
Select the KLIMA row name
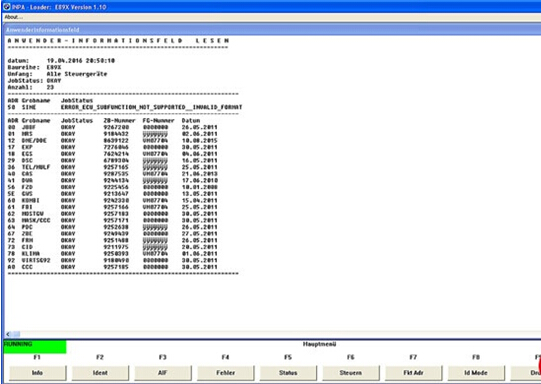[31, 254]
